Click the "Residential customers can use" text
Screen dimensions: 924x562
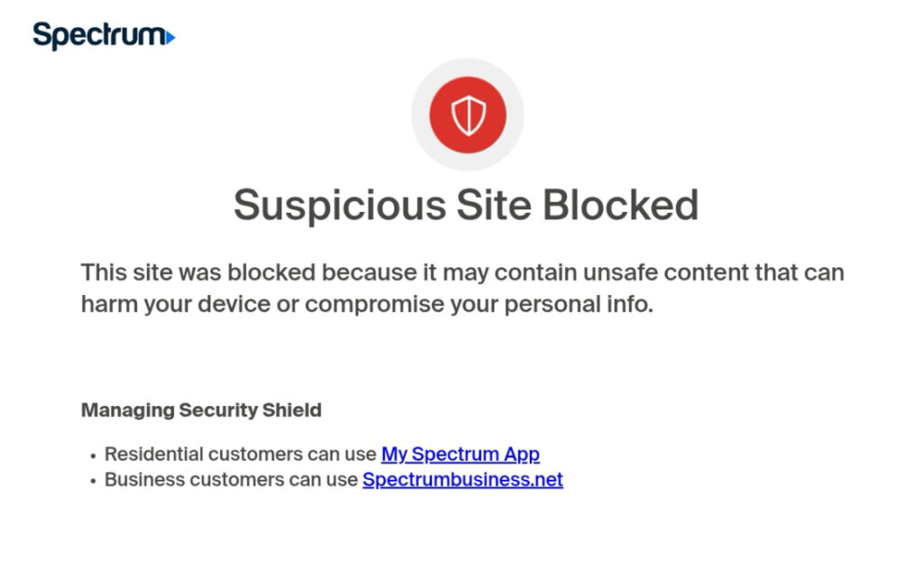pos(240,454)
